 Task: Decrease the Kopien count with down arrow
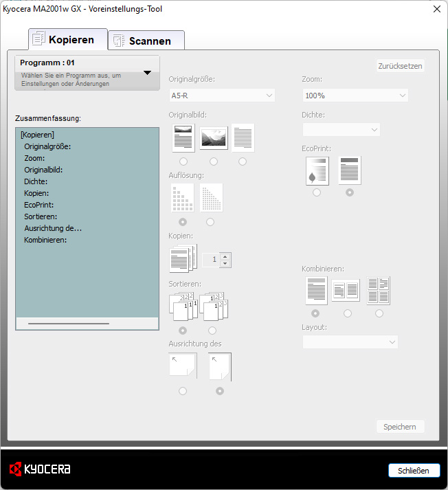(225, 263)
